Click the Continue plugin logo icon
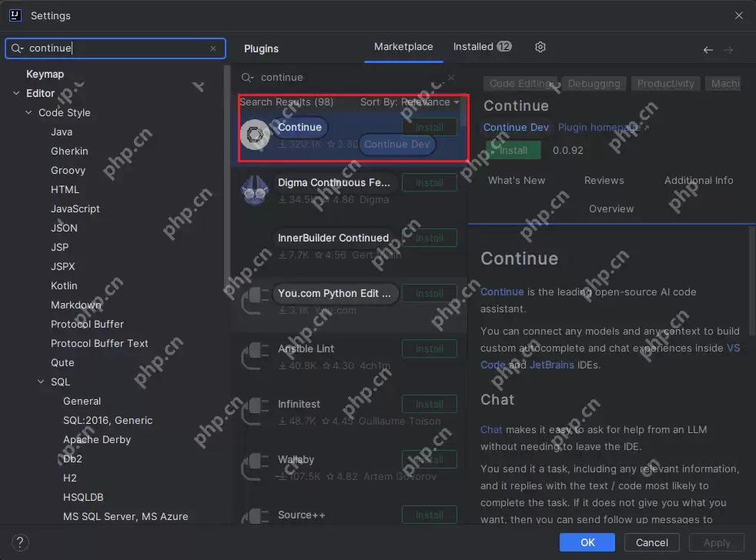Viewport: 756px width, 560px height. point(254,135)
